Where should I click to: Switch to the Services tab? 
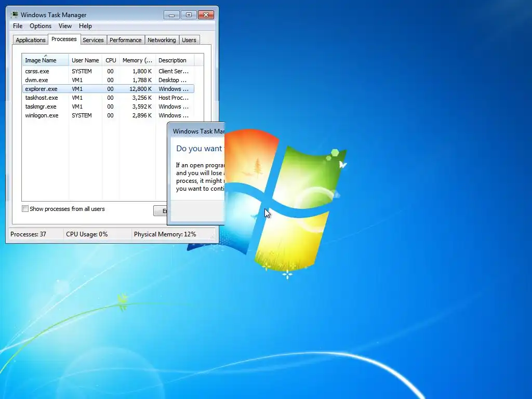point(93,40)
